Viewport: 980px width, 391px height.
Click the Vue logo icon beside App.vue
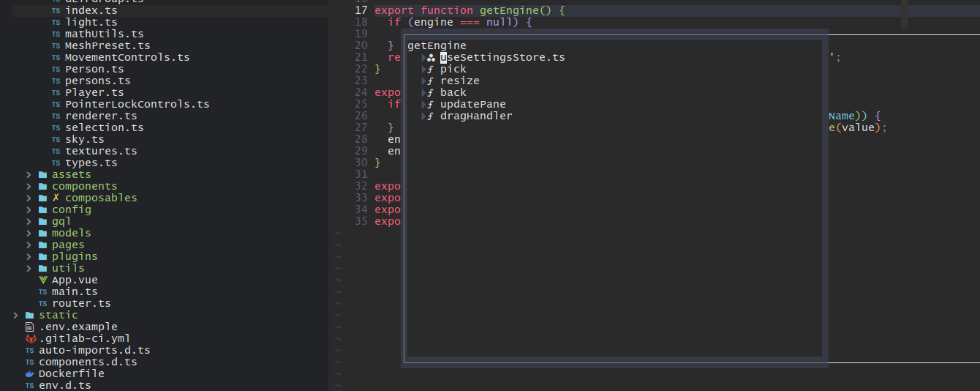[x=43, y=280]
